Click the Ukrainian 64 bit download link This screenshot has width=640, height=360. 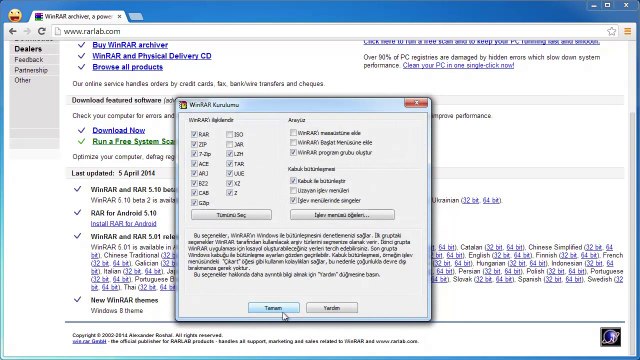click(491, 200)
